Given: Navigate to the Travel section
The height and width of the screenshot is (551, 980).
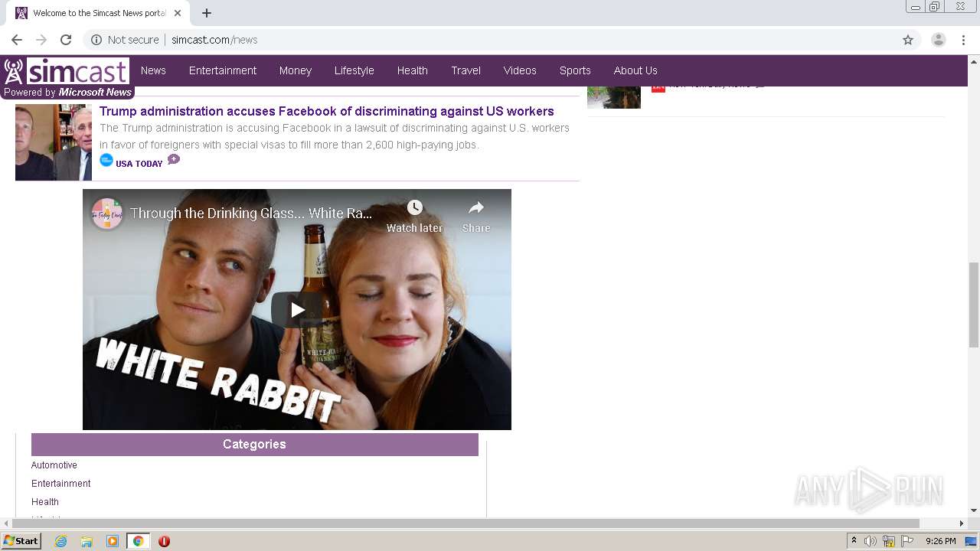Looking at the screenshot, I should [x=466, y=70].
